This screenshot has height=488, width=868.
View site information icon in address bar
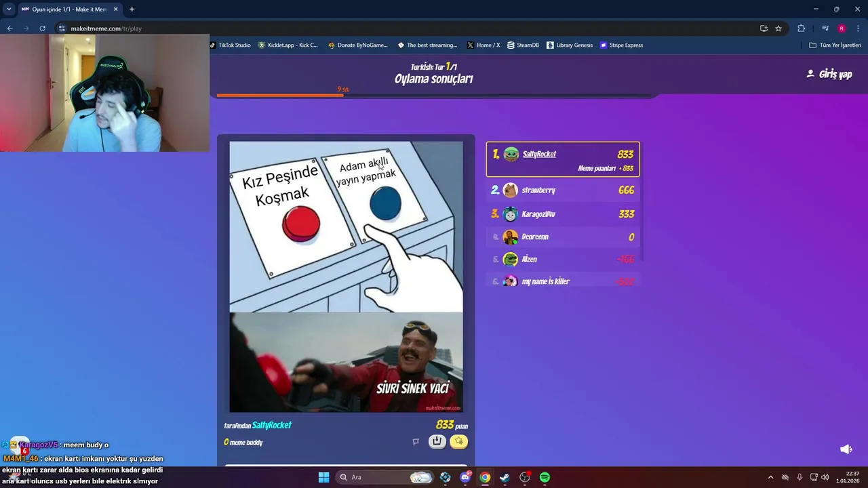(62, 28)
